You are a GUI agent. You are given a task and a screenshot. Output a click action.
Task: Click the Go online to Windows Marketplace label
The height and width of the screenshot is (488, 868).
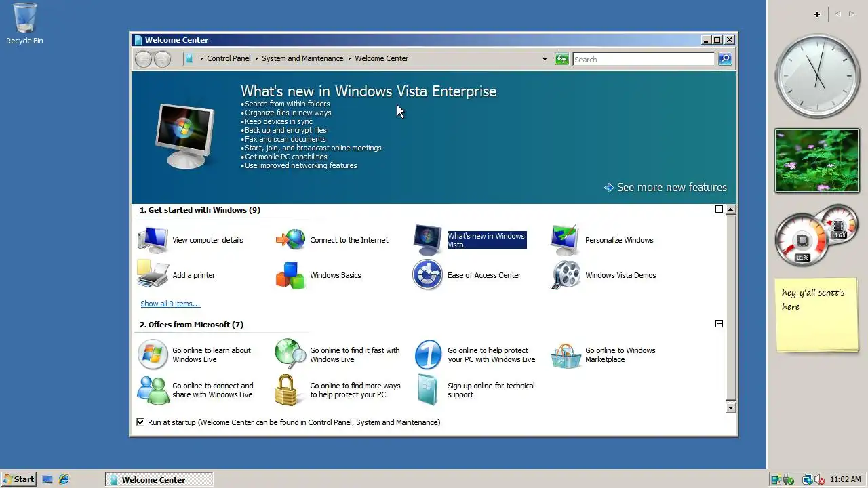[620, 354]
